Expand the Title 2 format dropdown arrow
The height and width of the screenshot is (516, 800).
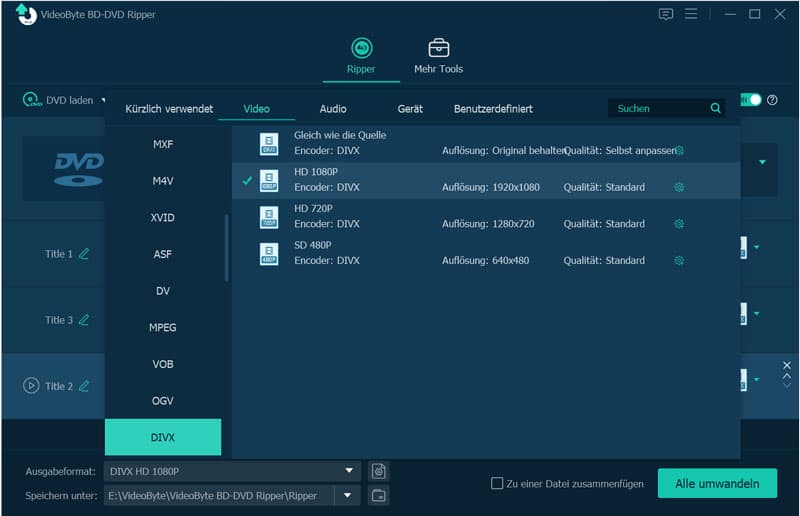757,380
